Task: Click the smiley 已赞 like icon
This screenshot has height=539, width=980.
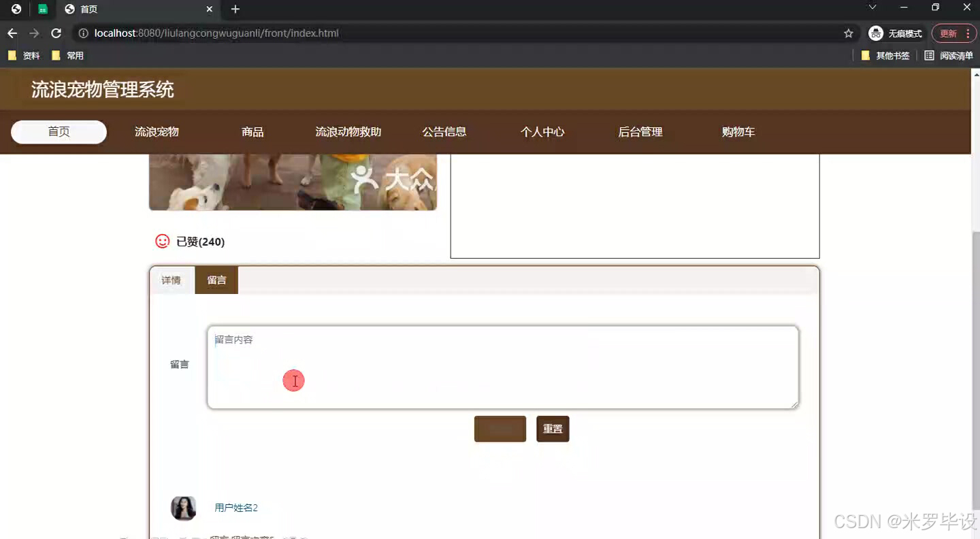Action: 162,241
